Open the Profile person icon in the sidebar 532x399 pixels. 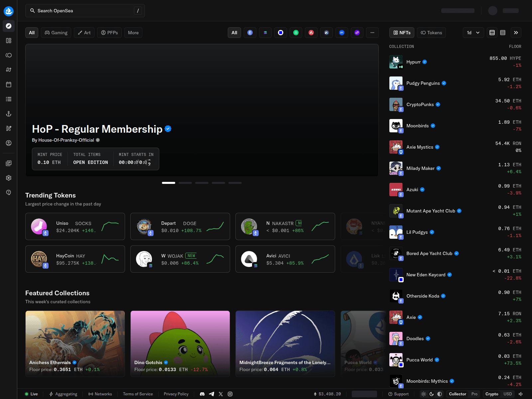pyautogui.click(x=9, y=143)
